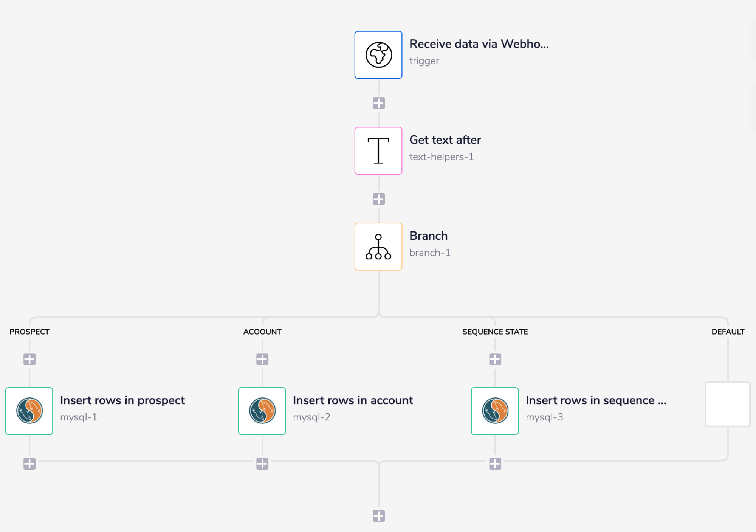Open the mysql-1 connector icon
Image resolution: width=756 pixels, height=532 pixels.
coord(29,411)
